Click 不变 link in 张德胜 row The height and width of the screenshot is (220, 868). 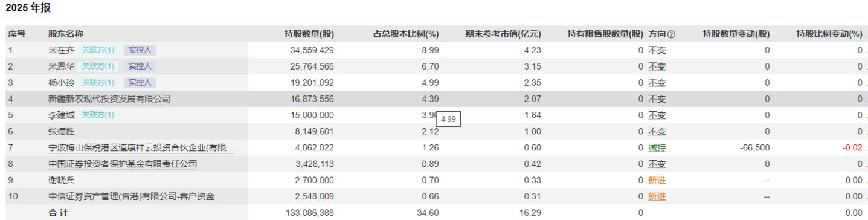coord(657,131)
